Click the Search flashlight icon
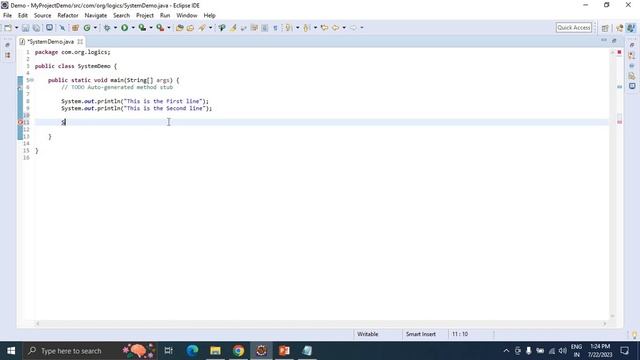The height and width of the screenshot is (360, 640). (x=202, y=28)
